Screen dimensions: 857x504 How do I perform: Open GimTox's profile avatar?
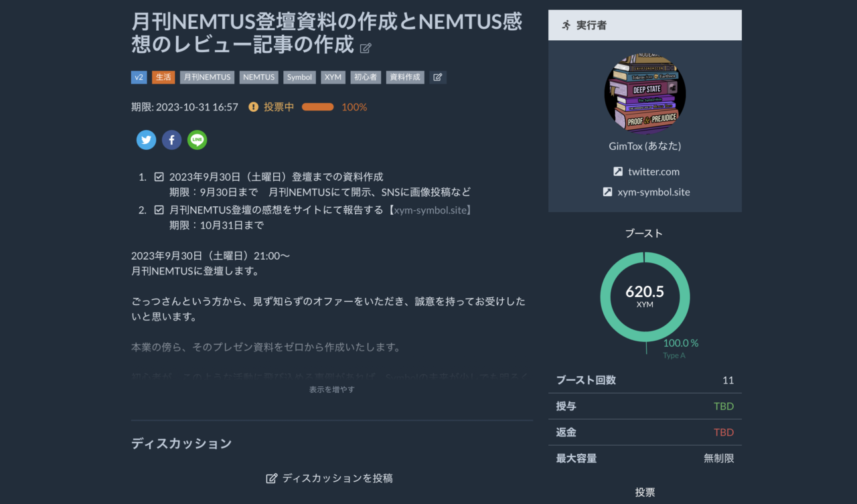pos(645,94)
